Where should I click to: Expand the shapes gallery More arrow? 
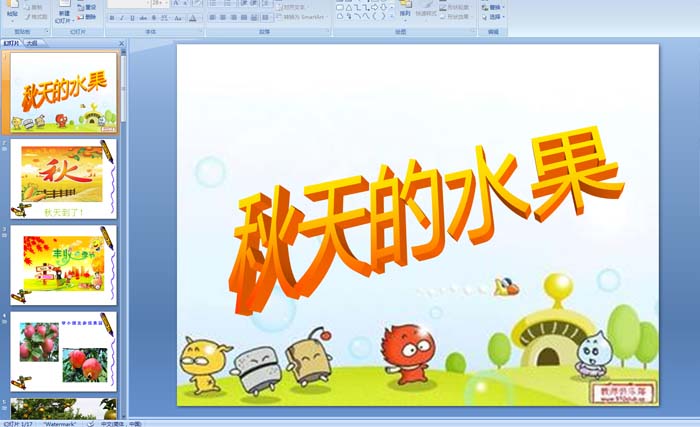pyautogui.click(x=392, y=17)
